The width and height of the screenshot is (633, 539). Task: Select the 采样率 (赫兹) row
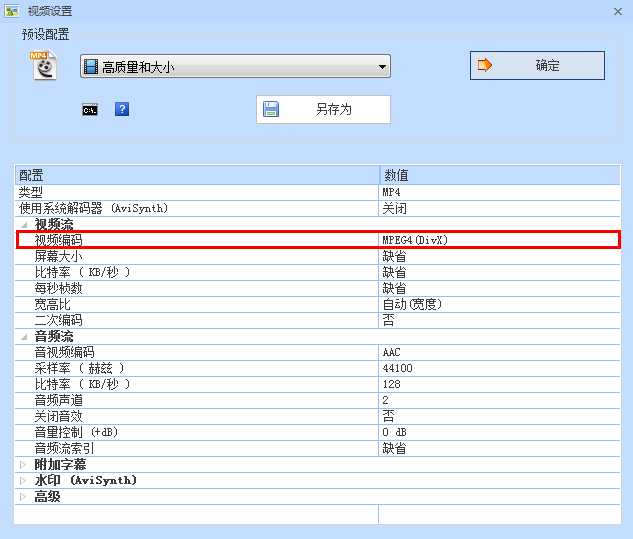point(318,368)
